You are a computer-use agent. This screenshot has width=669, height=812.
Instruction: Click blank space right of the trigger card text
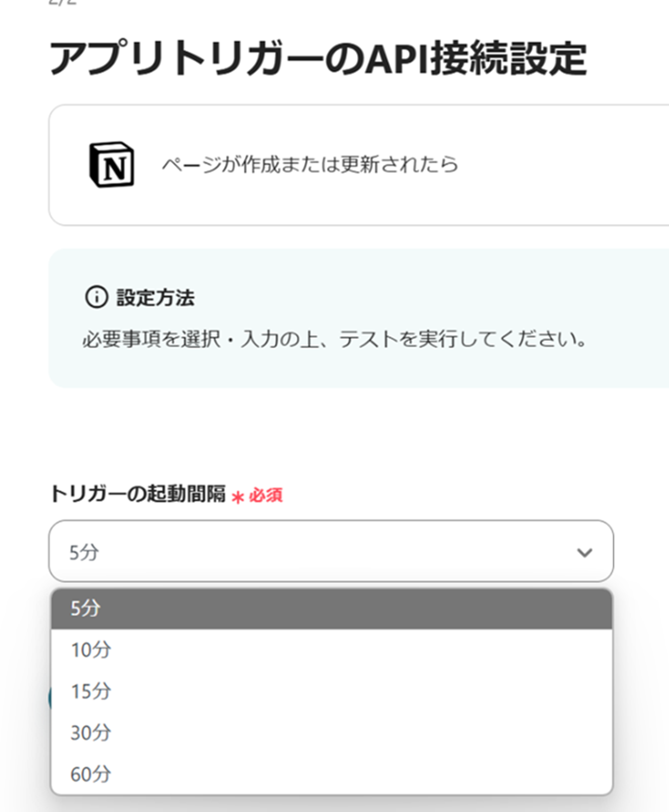[x=565, y=164]
